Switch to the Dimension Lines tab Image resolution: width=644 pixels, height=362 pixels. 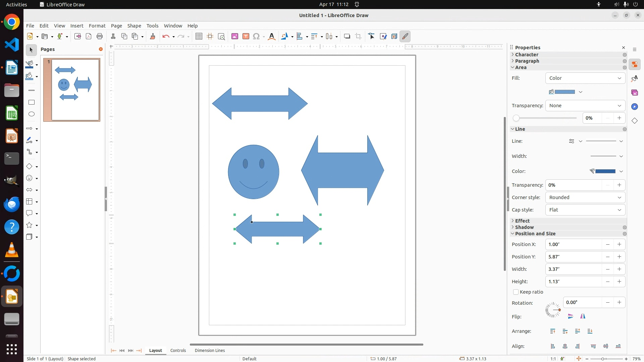click(210, 350)
